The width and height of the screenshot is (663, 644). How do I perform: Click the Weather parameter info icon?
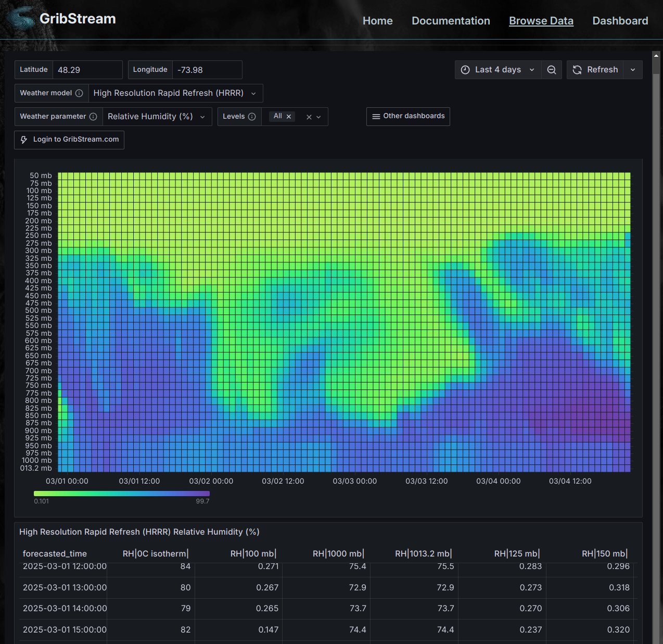point(93,117)
